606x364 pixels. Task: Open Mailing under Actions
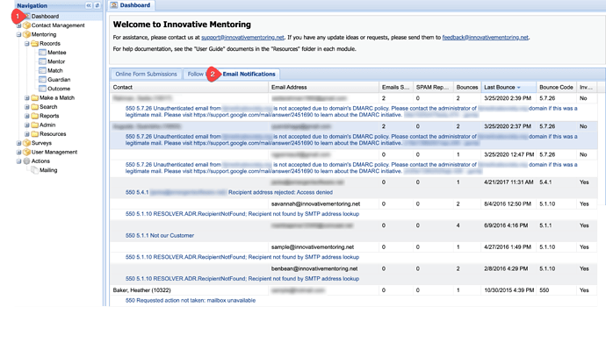(48, 170)
